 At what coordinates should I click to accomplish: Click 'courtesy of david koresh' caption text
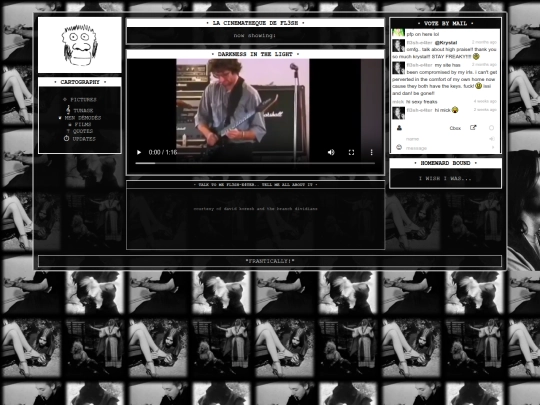click(255, 209)
